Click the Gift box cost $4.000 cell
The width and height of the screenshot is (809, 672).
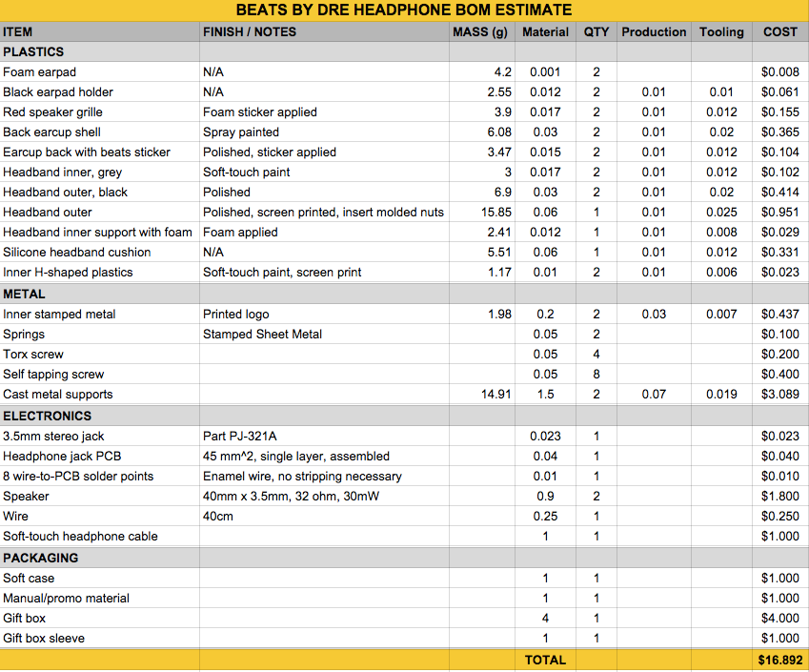[x=780, y=619]
